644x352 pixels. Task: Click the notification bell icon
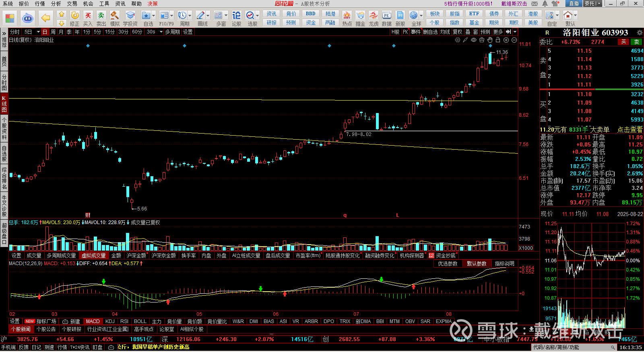[545, 4]
